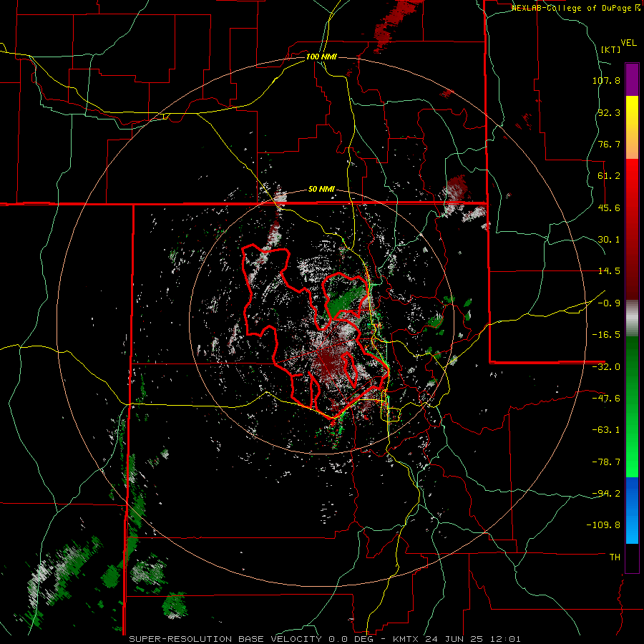644x644 pixels.
Task: Click the 50 NMI range ring label
Action: coord(321,190)
